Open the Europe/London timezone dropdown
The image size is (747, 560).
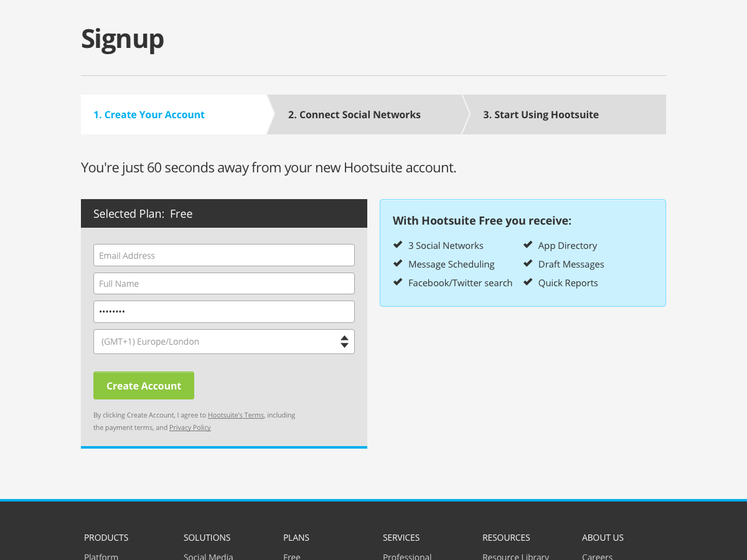click(x=224, y=342)
